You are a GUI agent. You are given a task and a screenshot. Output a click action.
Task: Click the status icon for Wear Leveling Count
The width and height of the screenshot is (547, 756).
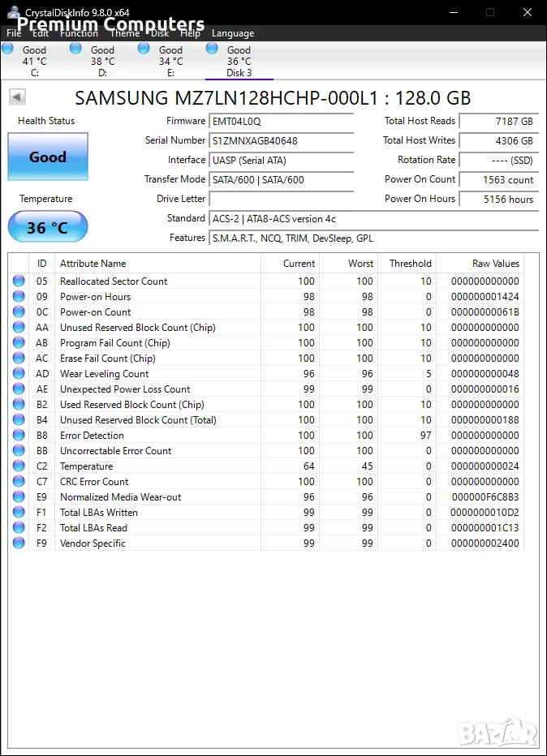pyautogui.click(x=19, y=373)
